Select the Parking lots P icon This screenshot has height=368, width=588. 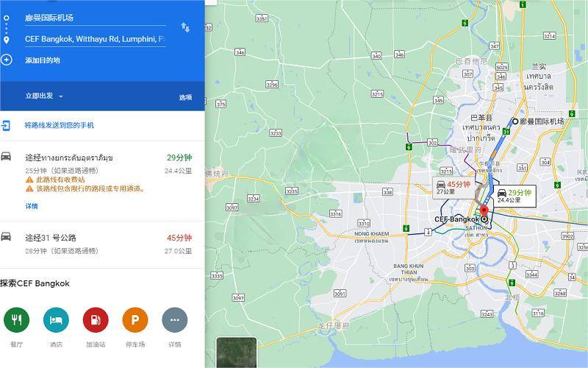[135, 320]
